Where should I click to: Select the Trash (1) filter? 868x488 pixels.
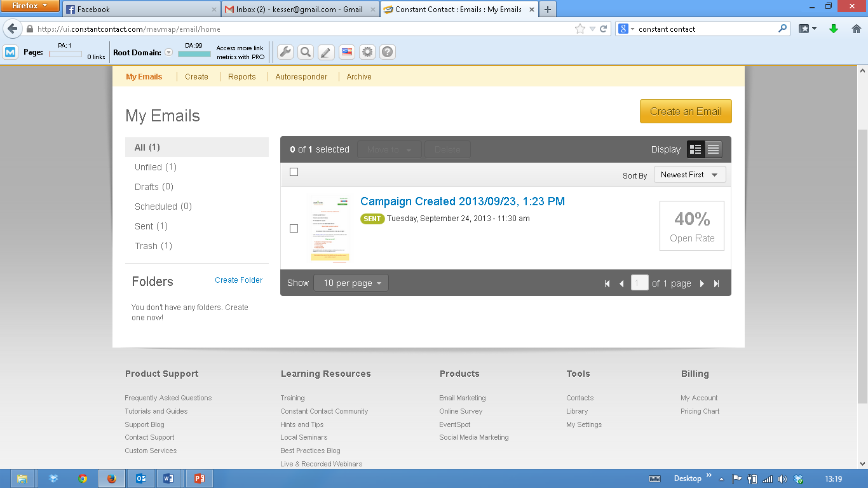click(153, 246)
